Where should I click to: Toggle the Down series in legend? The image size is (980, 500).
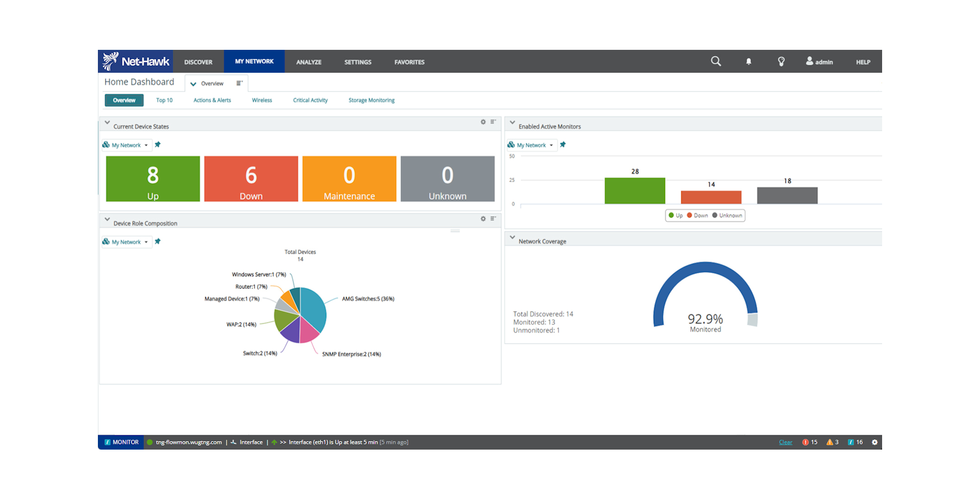697,216
